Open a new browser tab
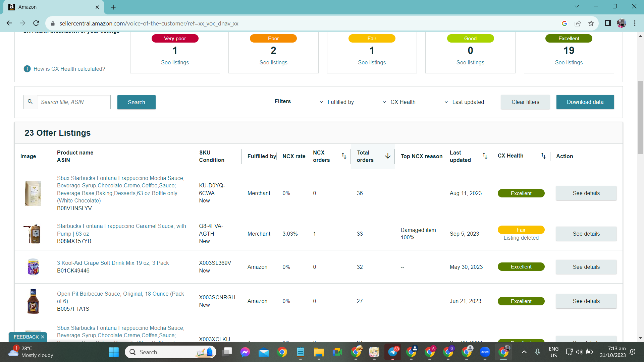 113,7
